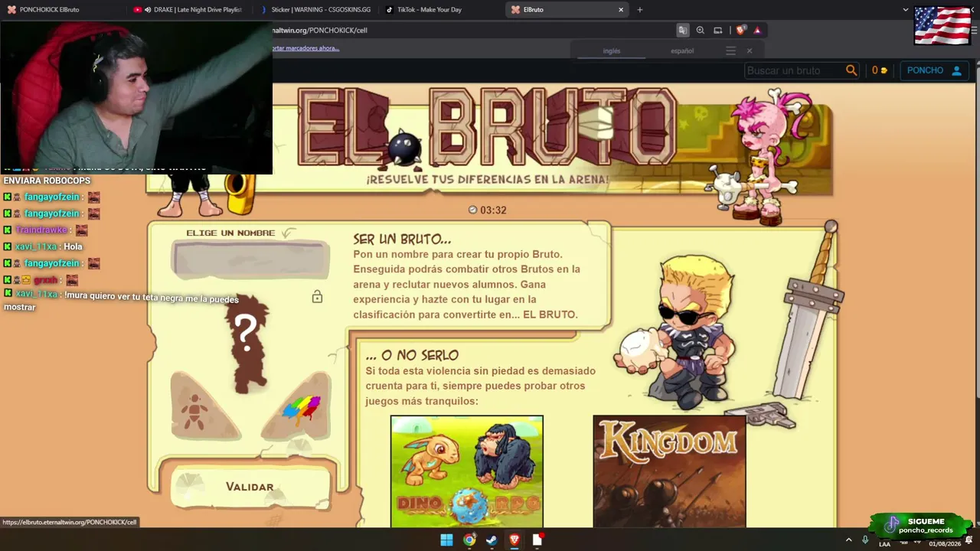Click the zoom magnifier icon in address bar
980x551 pixels.
tap(700, 30)
